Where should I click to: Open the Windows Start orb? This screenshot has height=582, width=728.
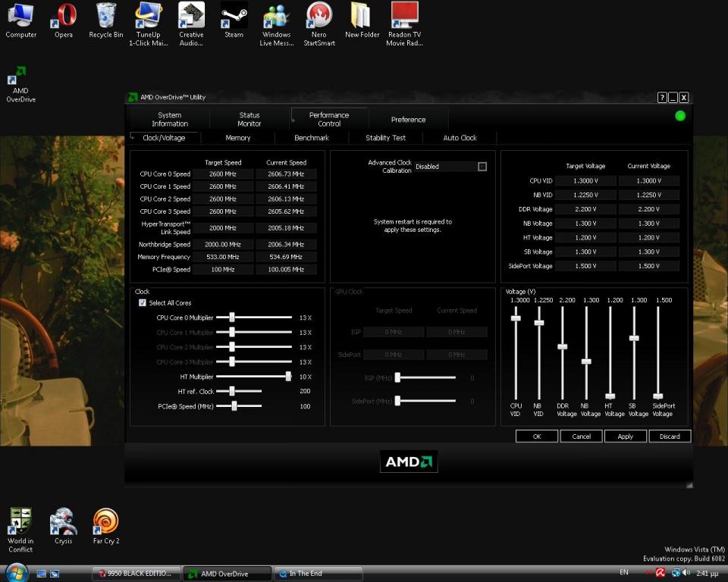coord(17,573)
